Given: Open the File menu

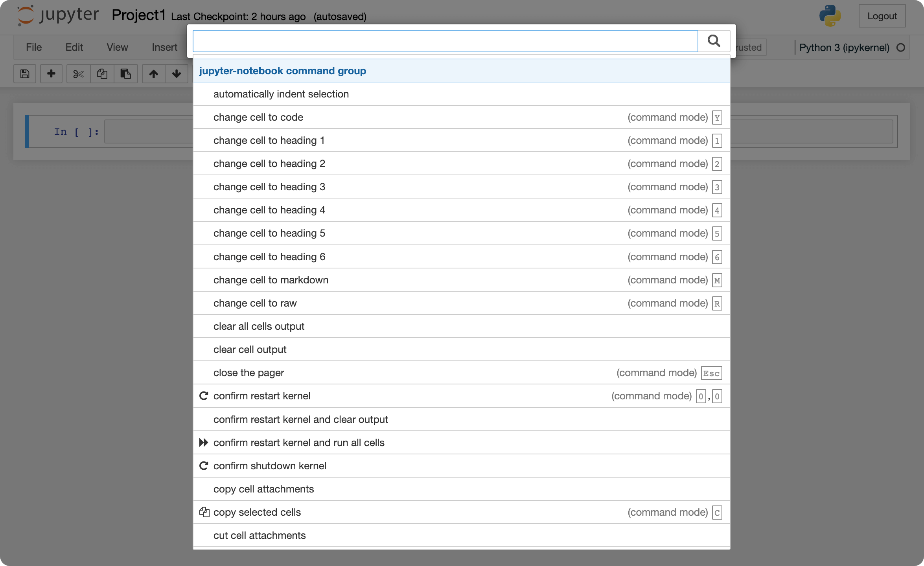Looking at the screenshot, I should pyautogui.click(x=34, y=47).
